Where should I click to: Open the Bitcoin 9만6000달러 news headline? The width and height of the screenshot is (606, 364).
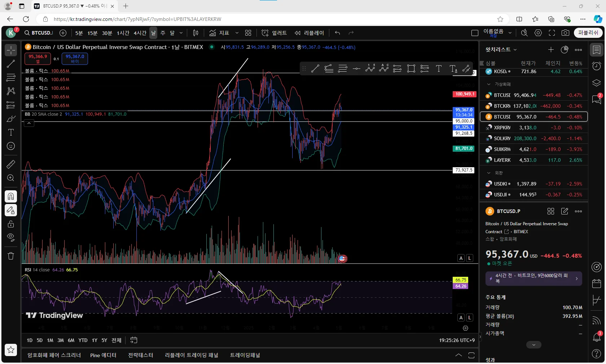[534, 279]
